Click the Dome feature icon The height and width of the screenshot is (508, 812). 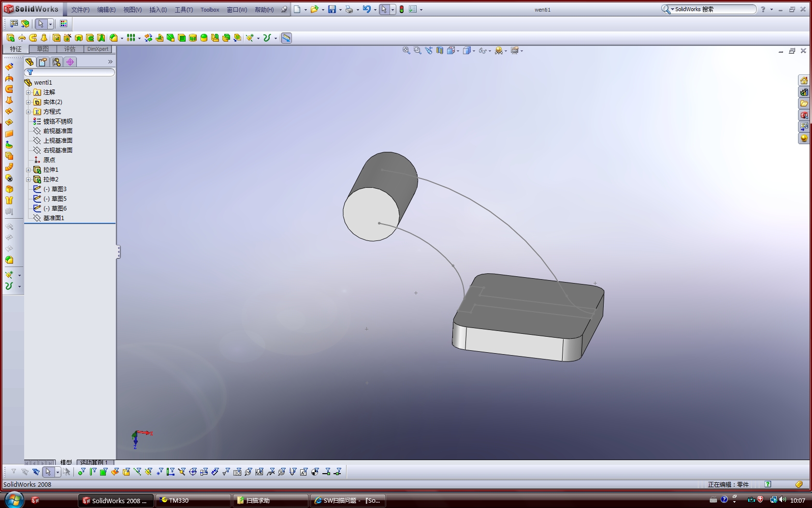click(204, 38)
